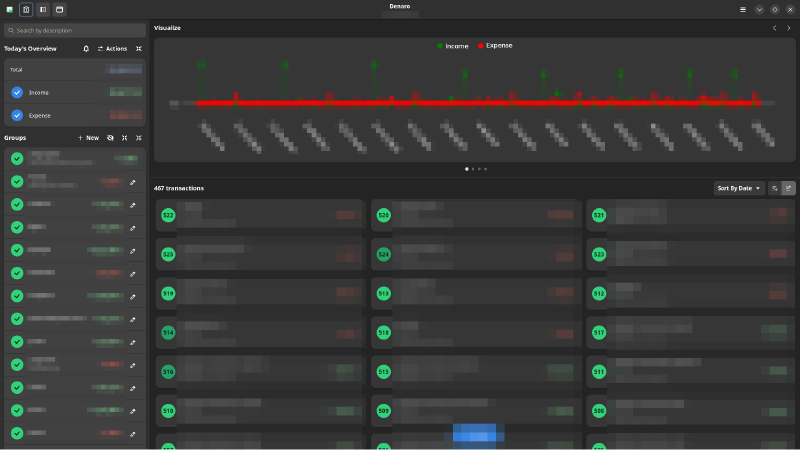800x450 pixels.
Task: Hide groups using the crossed-eye icon
Action: 110,138
